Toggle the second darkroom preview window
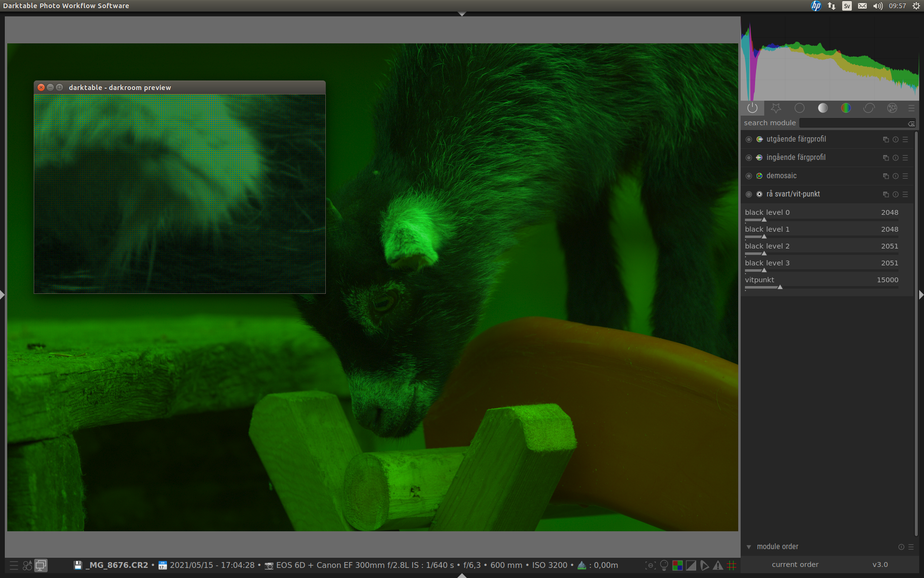924x578 pixels. pyautogui.click(x=41, y=565)
